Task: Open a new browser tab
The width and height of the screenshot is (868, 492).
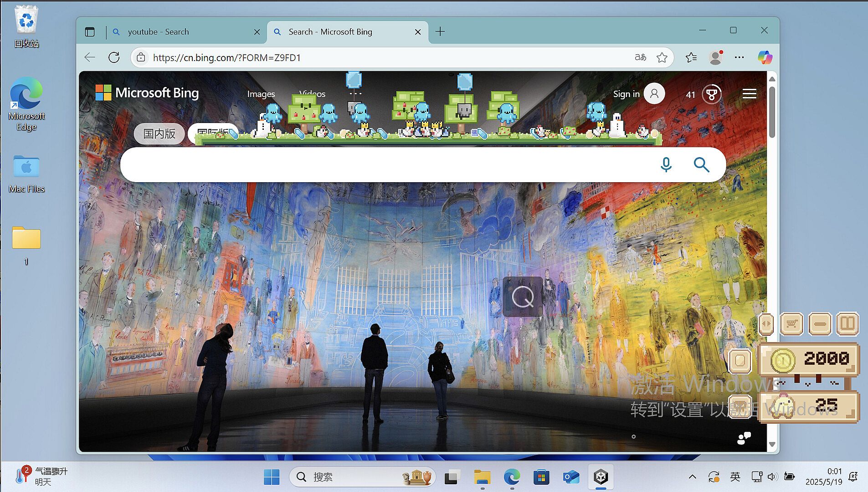Action: (x=440, y=31)
